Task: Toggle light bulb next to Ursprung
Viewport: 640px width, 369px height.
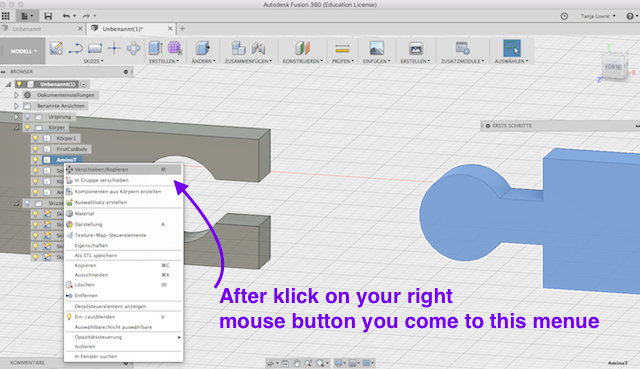Action: (x=27, y=117)
